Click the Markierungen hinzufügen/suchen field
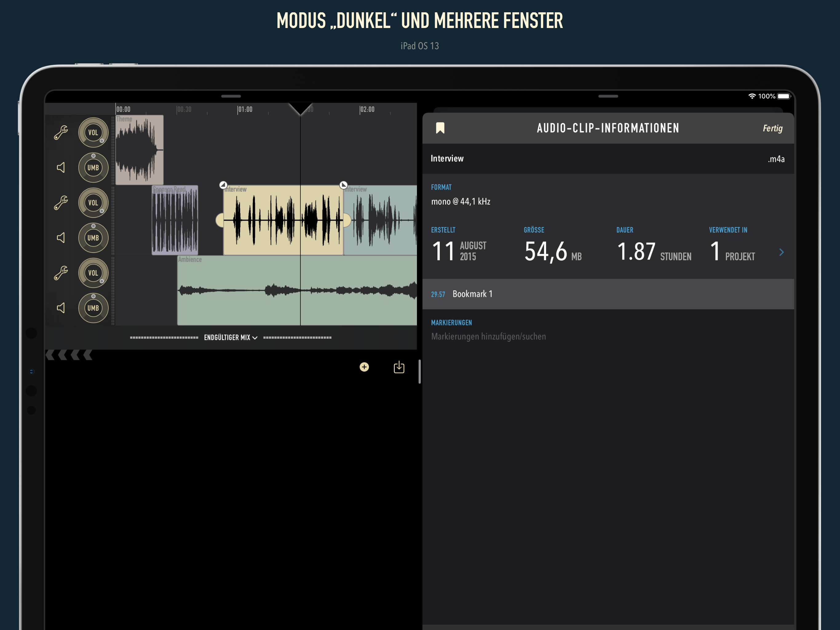Image resolution: width=840 pixels, height=630 pixels. point(488,337)
